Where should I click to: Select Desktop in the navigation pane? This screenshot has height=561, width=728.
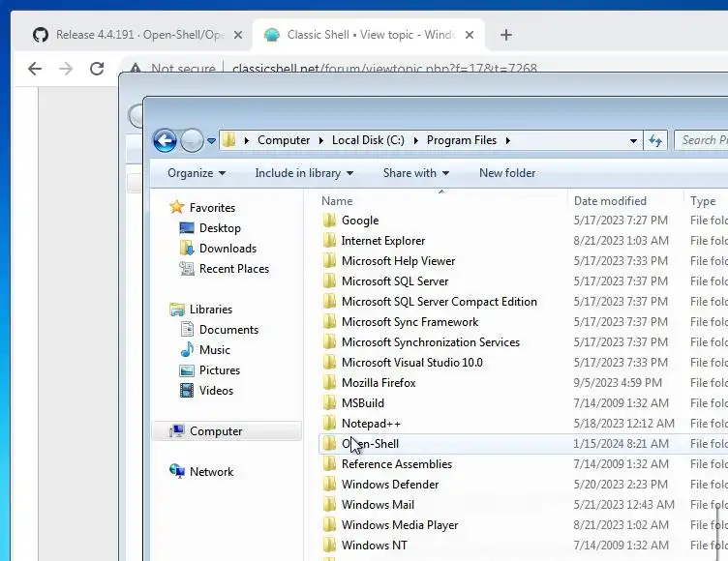(220, 228)
